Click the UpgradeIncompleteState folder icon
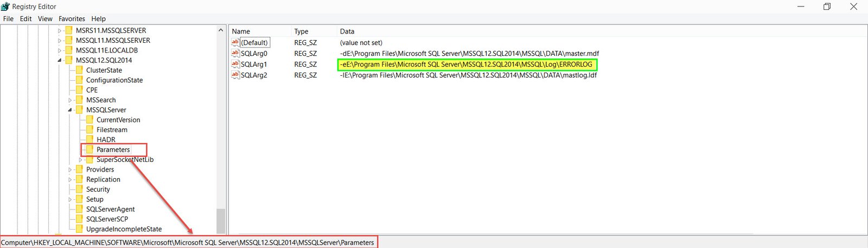Screen dimensions: 868x248 point(79,229)
